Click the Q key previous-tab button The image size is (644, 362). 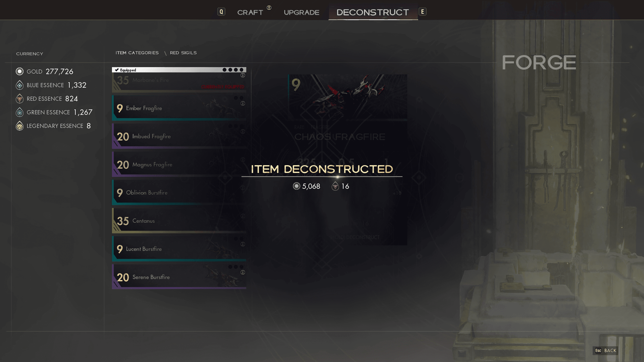pyautogui.click(x=221, y=12)
